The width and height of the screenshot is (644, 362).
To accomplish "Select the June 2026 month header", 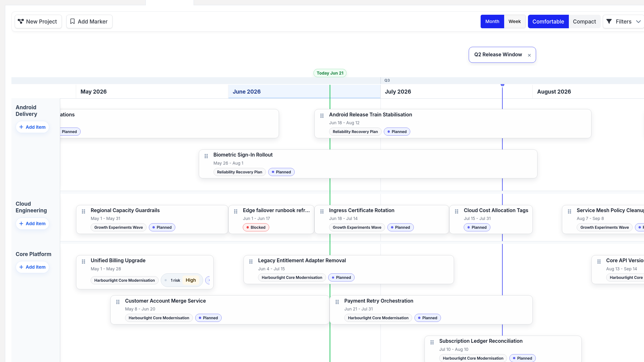I will (x=247, y=92).
